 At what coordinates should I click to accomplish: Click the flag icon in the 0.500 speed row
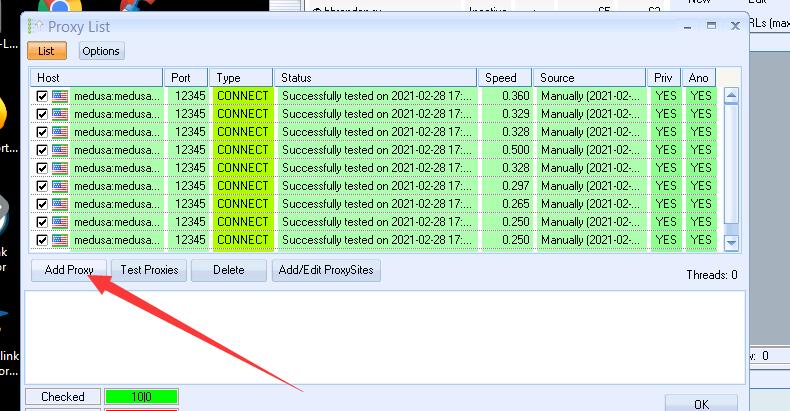click(x=59, y=150)
